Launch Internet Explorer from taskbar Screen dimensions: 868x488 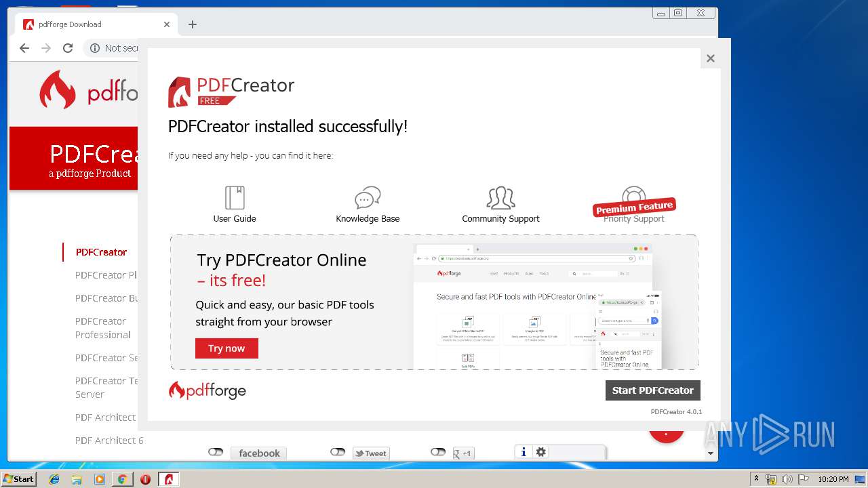(x=54, y=479)
